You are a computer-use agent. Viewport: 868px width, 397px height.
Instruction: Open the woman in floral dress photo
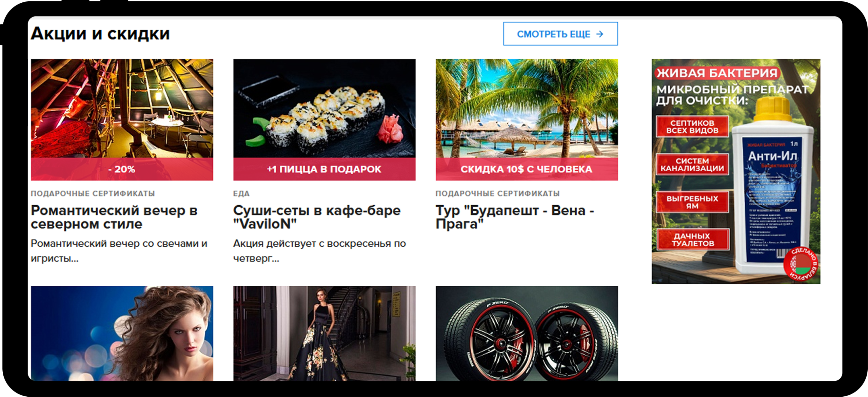324,333
